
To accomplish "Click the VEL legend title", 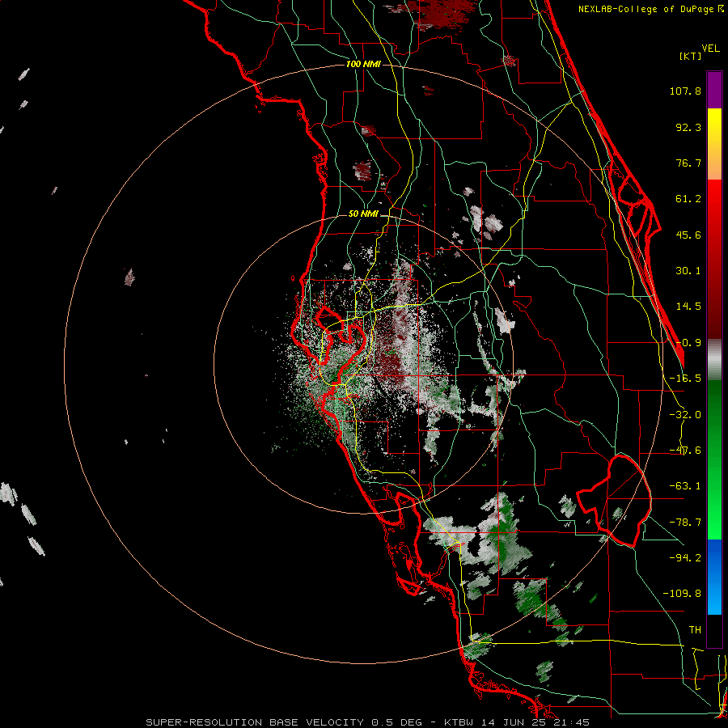I will pyautogui.click(x=710, y=49).
